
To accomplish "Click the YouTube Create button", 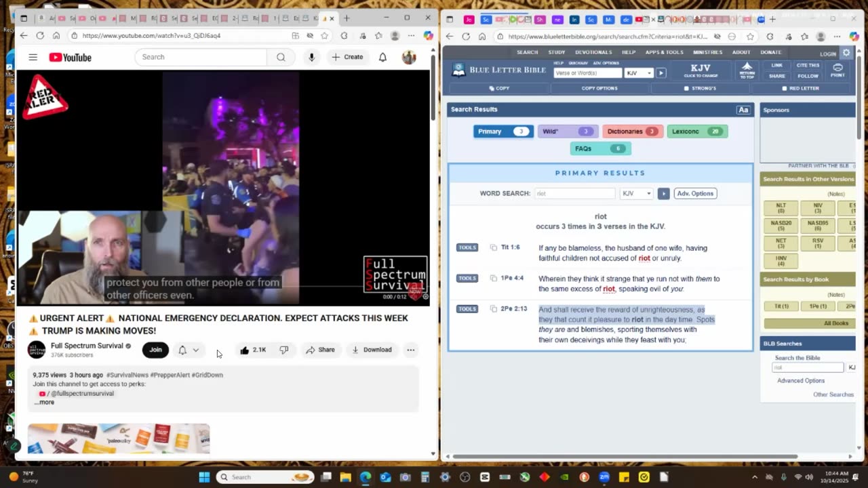I will click(348, 57).
